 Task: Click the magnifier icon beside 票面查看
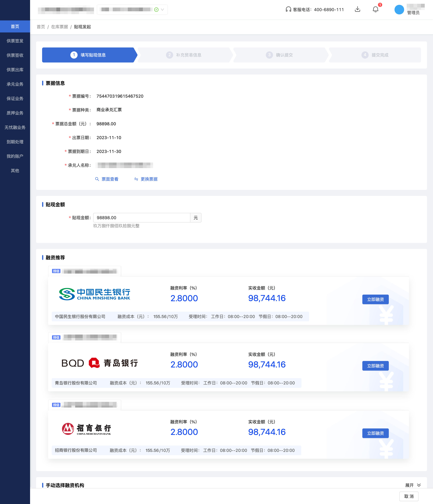pos(97,179)
